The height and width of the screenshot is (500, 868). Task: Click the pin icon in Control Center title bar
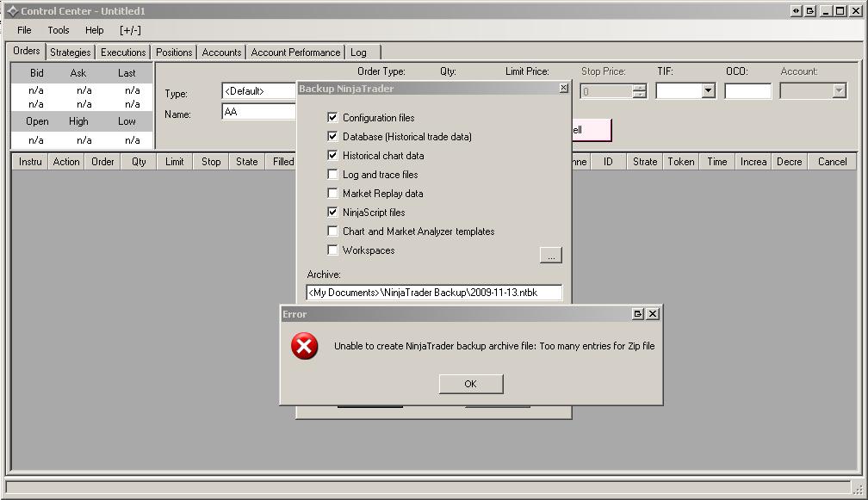tap(796, 11)
